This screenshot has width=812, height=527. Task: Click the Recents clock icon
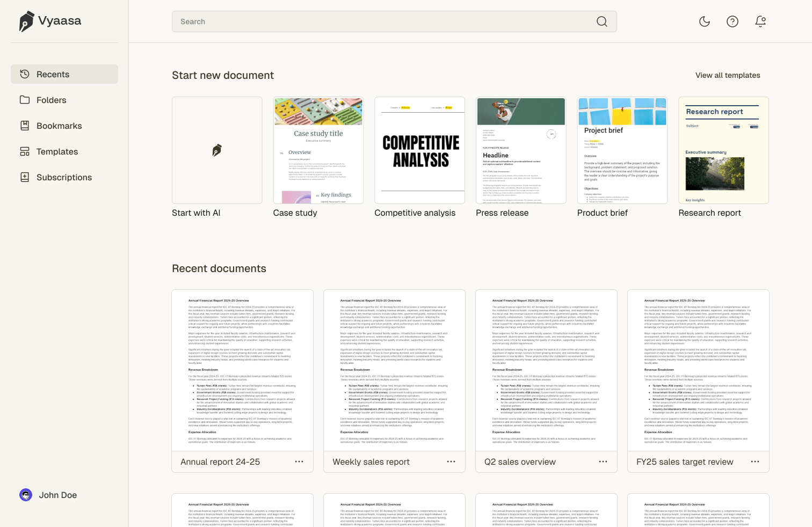[x=25, y=74]
